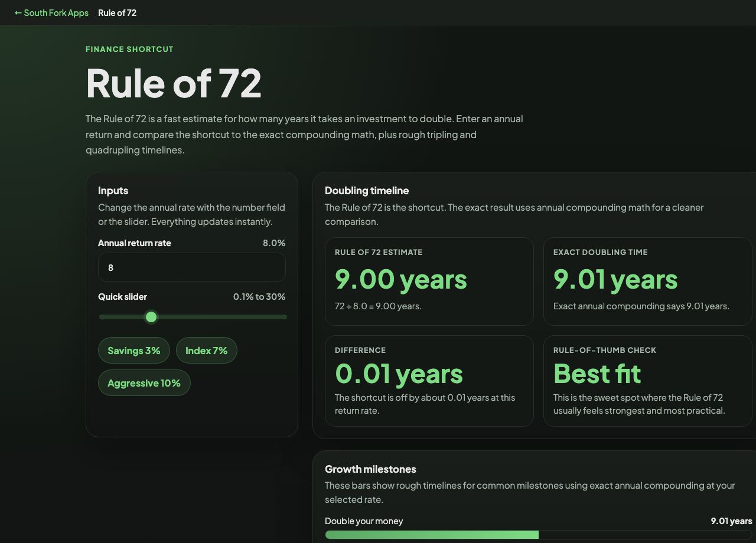This screenshot has width=756, height=543.
Task: Click the 0.01 years difference value
Action: coord(399,374)
